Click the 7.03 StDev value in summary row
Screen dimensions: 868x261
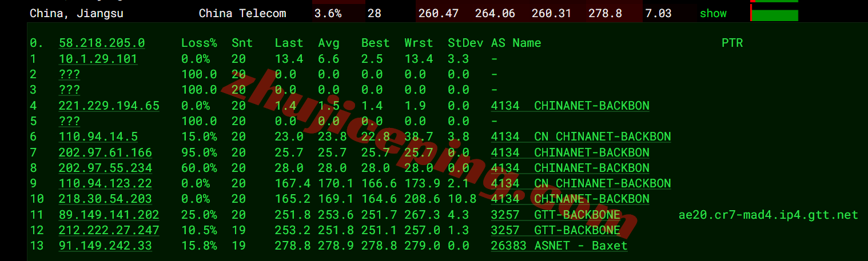(658, 13)
